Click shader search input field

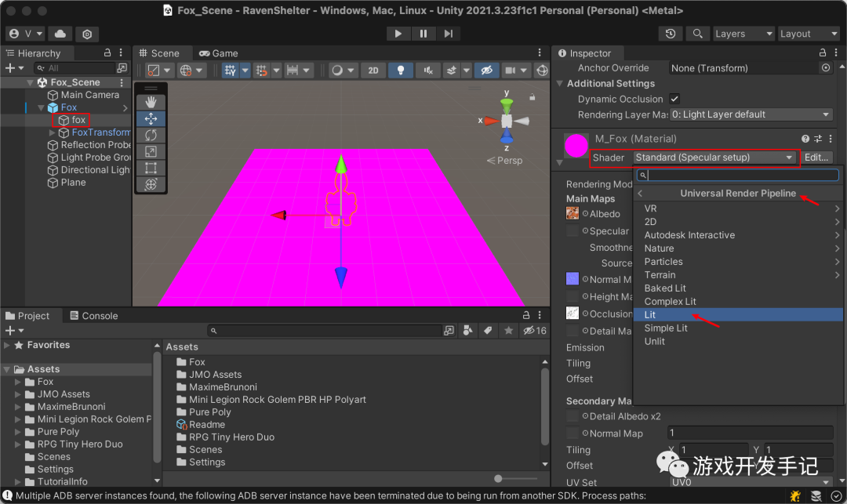click(x=738, y=175)
